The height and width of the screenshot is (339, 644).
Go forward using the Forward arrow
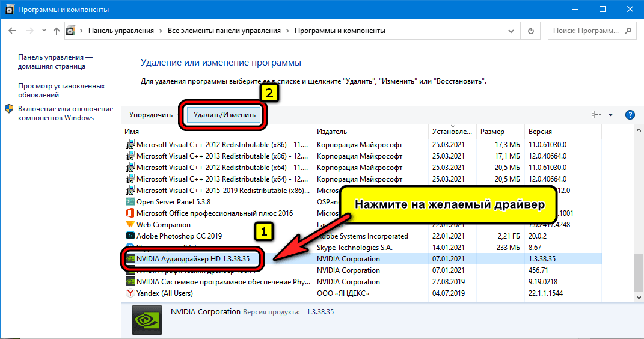click(29, 31)
